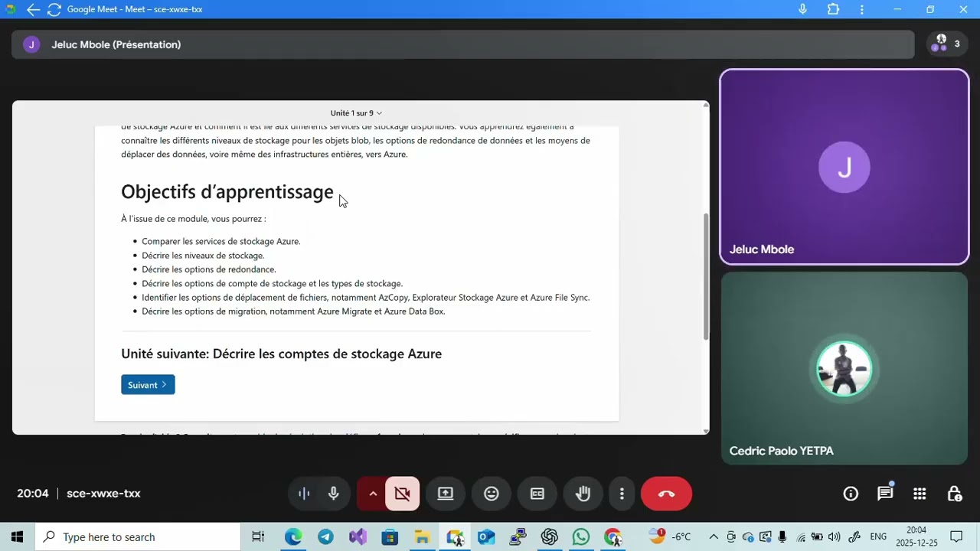Click the Suivant button in the presentation
Viewport: 980px width, 551px height.
click(148, 385)
